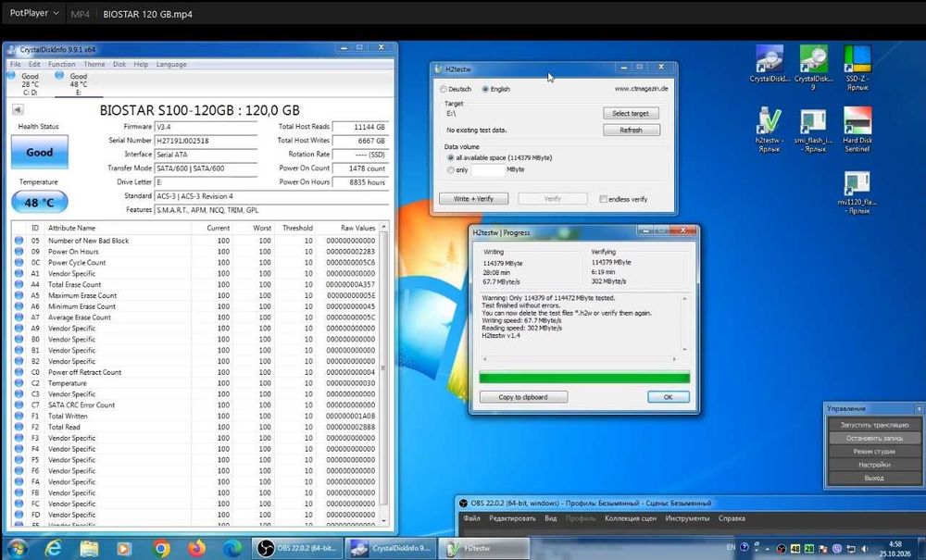The height and width of the screenshot is (560, 926).
Task: Switch to CrystalDiskInfo taskbar button
Action: 391,548
